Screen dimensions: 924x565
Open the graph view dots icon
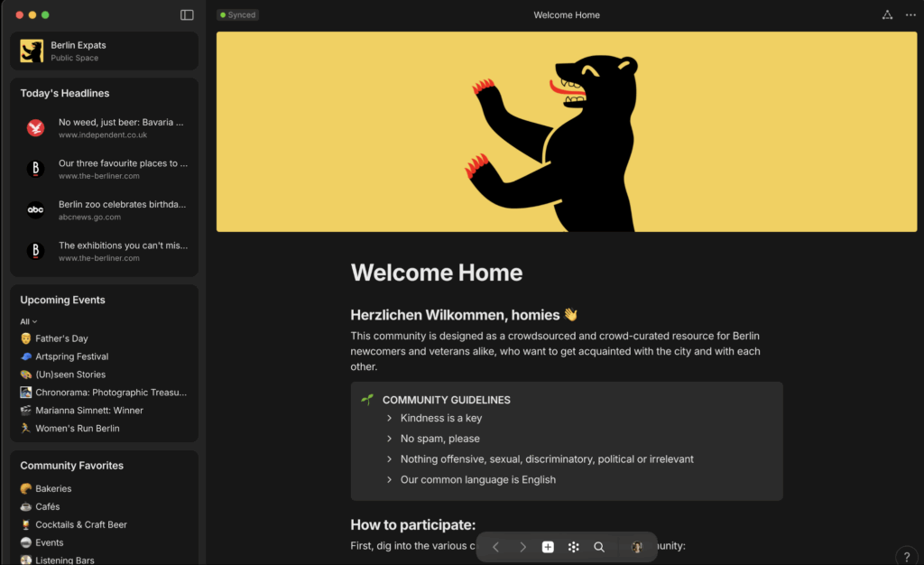(573, 547)
